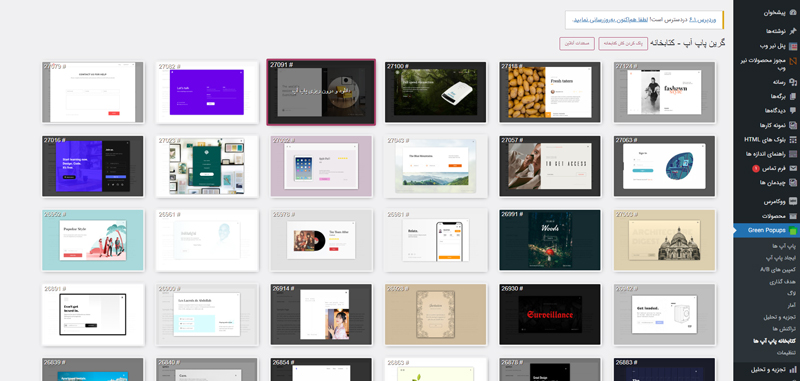The image size is (800, 381).
Task: Open the Analytics (تجزیه و تحلیل) bar-chart icon
Action: pyautogui.click(x=792, y=369)
